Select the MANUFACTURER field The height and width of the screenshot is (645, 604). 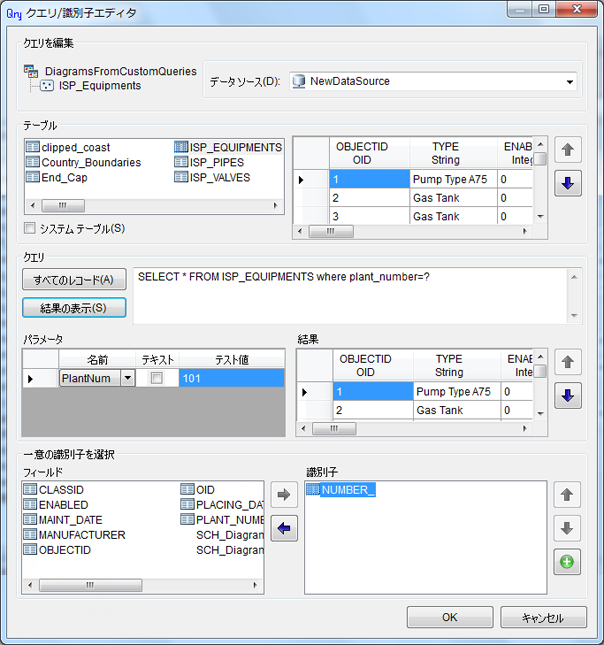81,535
